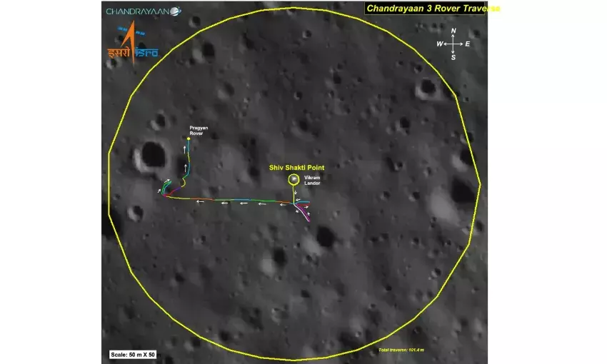Click the Chandrayaan logo at top left
Screen dimensions: 607x364
[143, 11]
